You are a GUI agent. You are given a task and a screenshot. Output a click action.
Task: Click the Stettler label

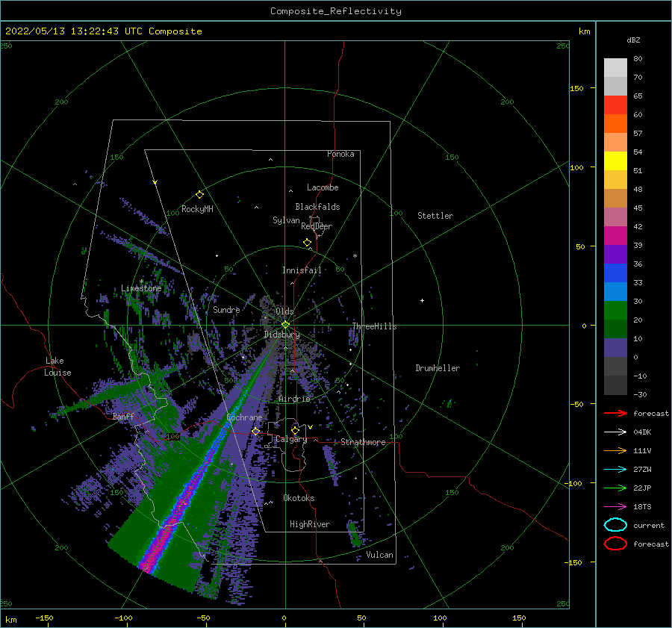click(x=435, y=216)
